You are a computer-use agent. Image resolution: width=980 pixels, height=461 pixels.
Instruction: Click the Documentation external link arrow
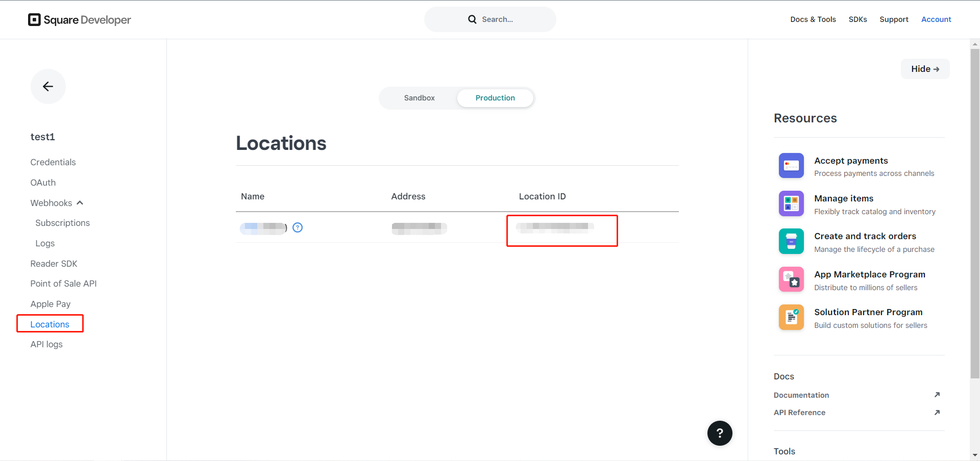[937, 395]
